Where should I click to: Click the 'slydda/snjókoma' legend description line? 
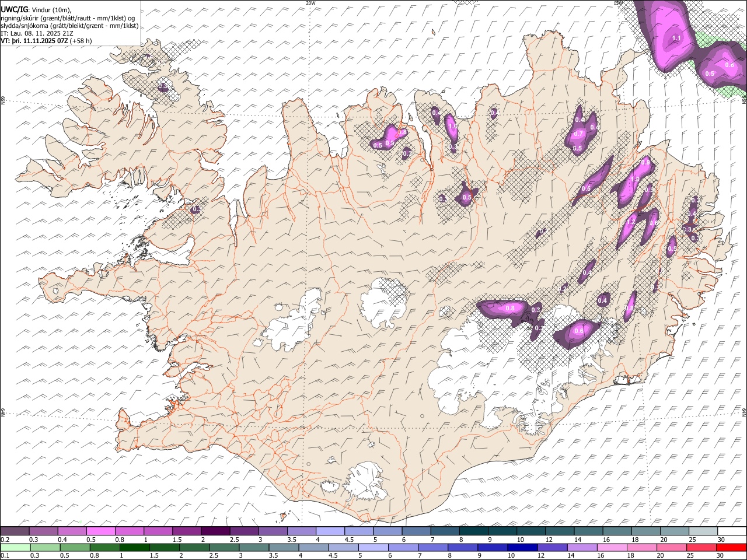[x=69, y=26]
